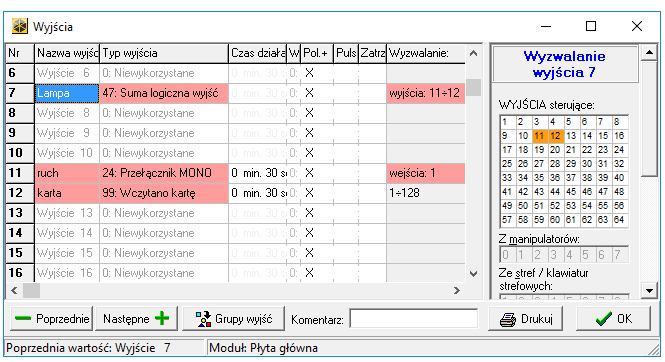Screen dimensions: 665x362
Task: Toggle Pol.+ X mark for output 16
Action: tap(310, 273)
